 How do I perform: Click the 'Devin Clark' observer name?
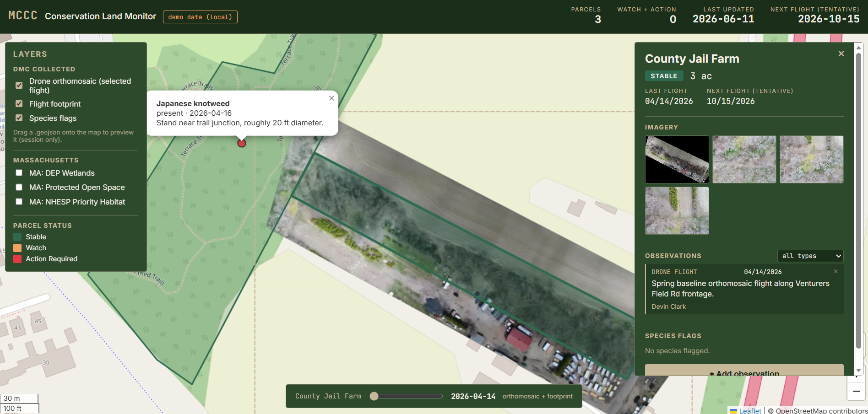click(x=669, y=306)
